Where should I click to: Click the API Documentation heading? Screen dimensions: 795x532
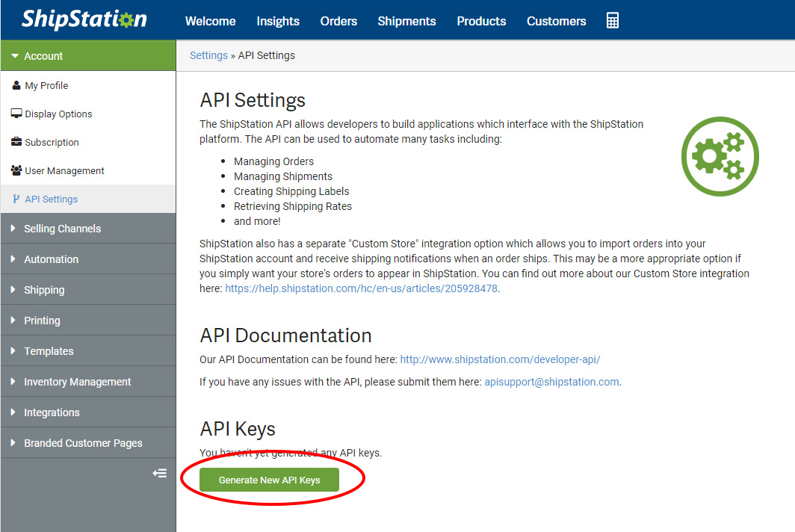tap(286, 335)
